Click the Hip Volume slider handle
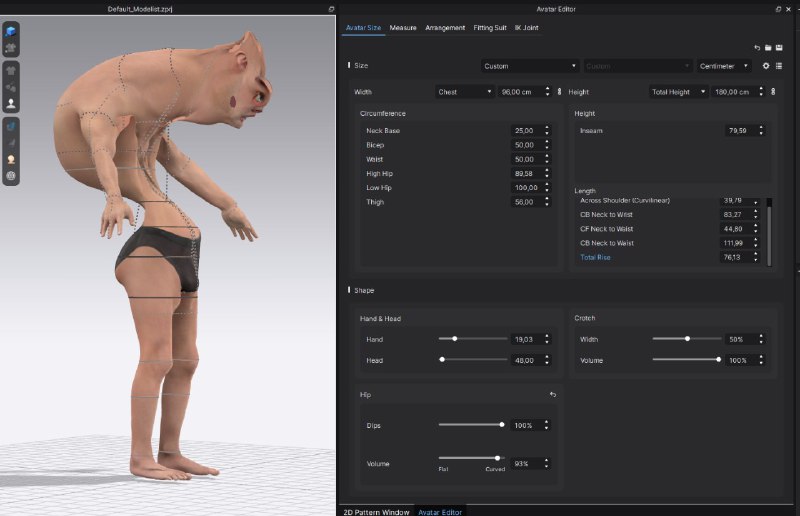Viewport: 800px width, 516px height. [497, 458]
